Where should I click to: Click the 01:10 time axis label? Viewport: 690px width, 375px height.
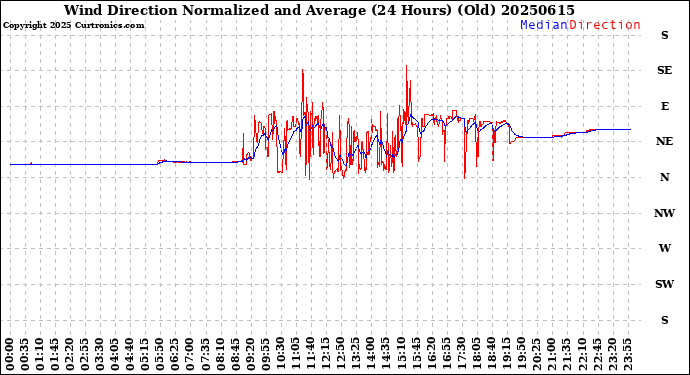coord(40,354)
